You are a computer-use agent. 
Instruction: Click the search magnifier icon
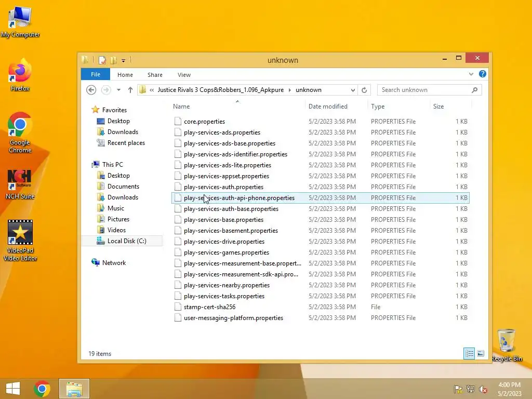click(x=475, y=90)
